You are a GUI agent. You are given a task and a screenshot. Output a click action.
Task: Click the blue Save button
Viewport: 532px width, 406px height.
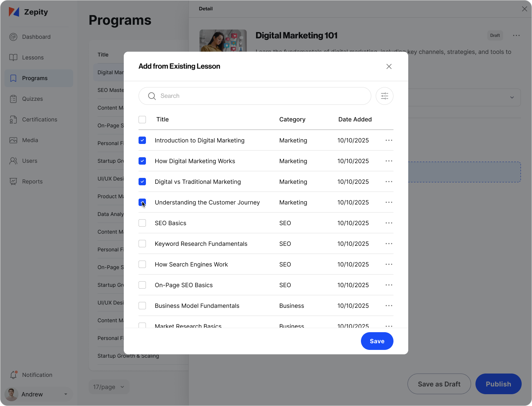(377, 341)
